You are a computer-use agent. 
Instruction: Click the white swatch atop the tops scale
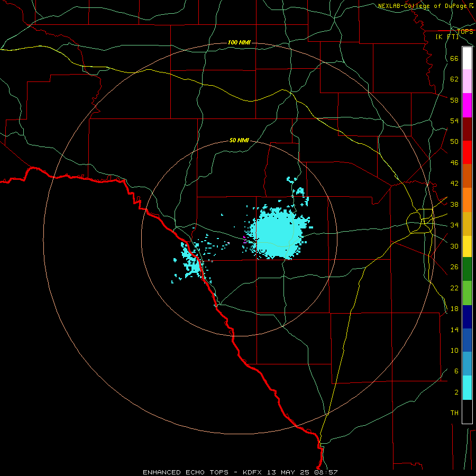[x=467, y=58]
